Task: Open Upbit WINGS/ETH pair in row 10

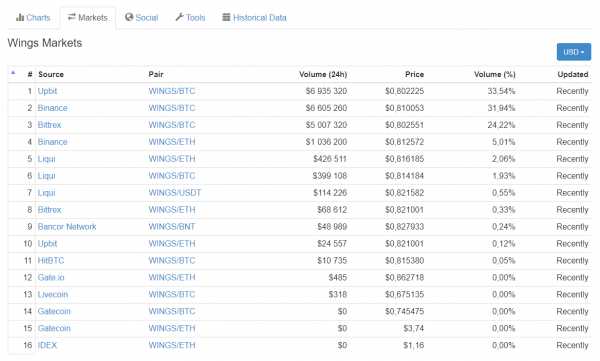Action: tap(172, 243)
